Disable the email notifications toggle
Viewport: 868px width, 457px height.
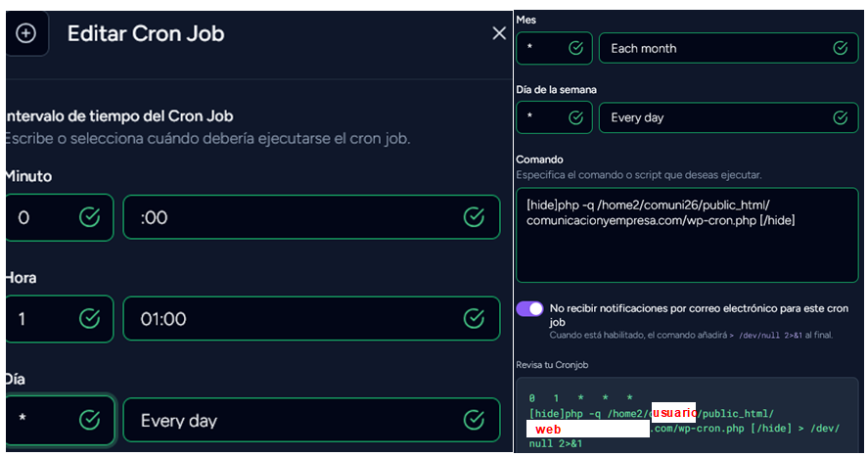[529, 308]
